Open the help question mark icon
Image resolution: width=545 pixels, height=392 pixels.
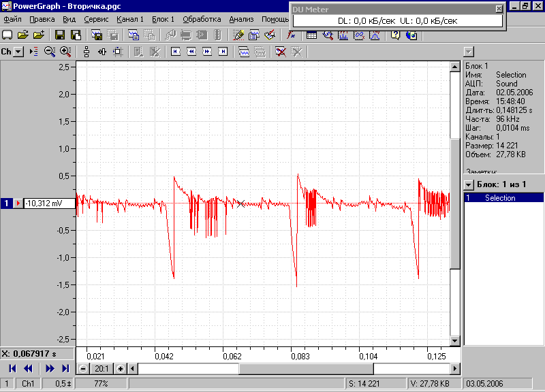point(396,35)
